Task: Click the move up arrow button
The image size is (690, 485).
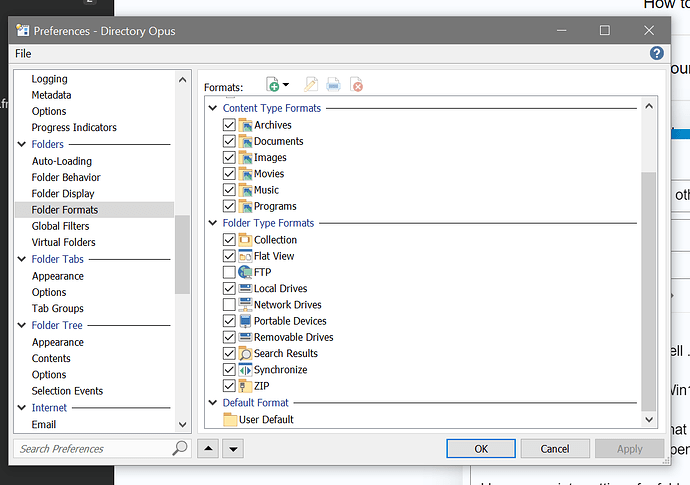Action: click(208, 448)
